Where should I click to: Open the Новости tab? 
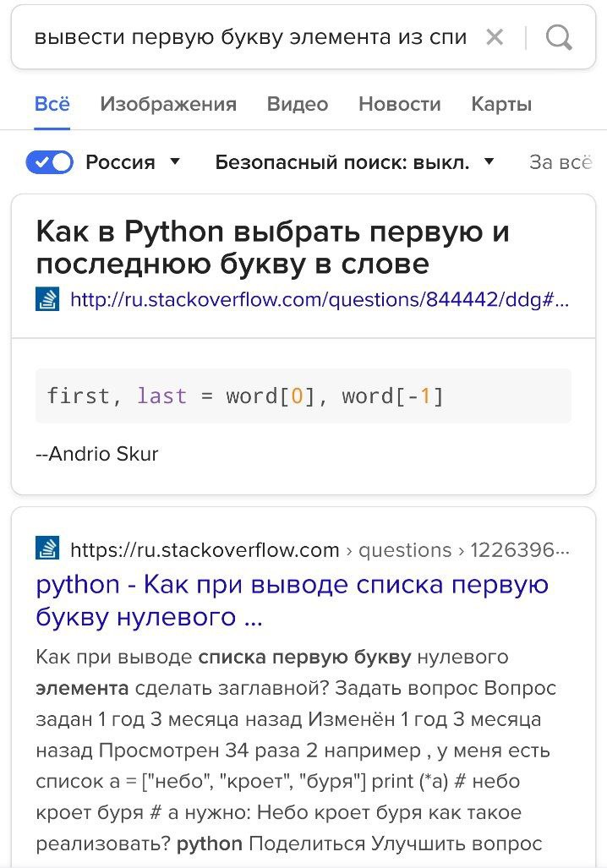tap(400, 104)
